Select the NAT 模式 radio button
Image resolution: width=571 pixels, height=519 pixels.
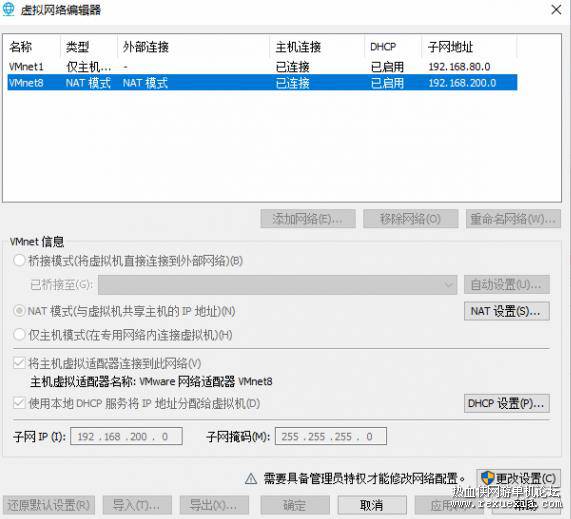pyautogui.click(x=19, y=311)
